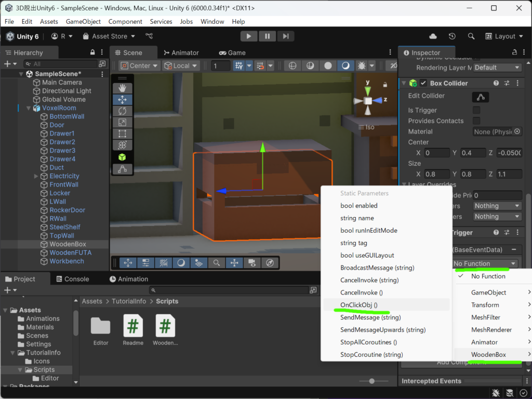Click the Step frame button
The height and width of the screenshot is (399, 532).
click(x=286, y=36)
